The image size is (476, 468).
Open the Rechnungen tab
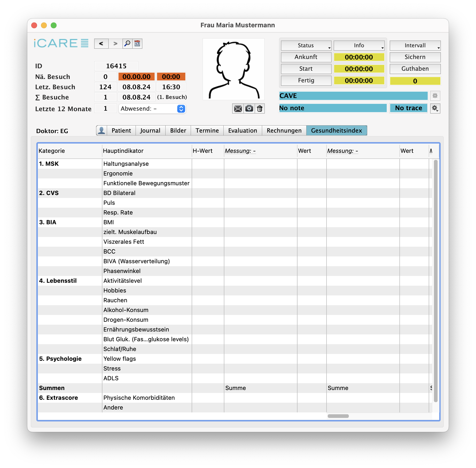pos(284,130)
